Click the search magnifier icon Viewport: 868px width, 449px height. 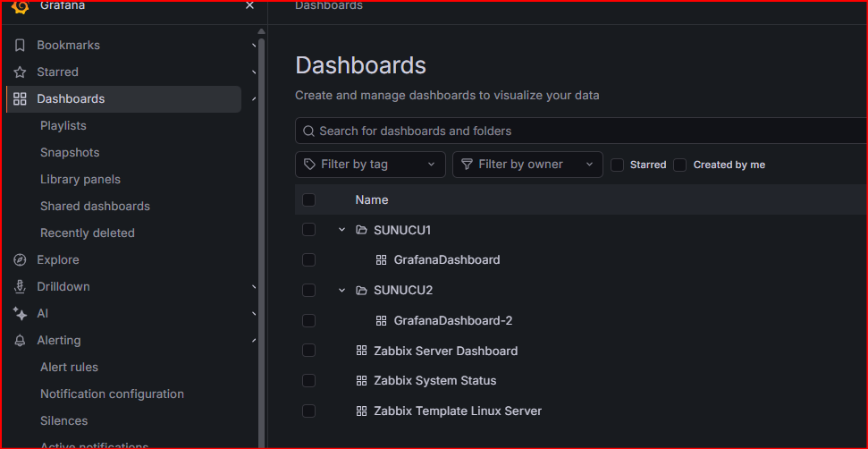click(309, 131)
